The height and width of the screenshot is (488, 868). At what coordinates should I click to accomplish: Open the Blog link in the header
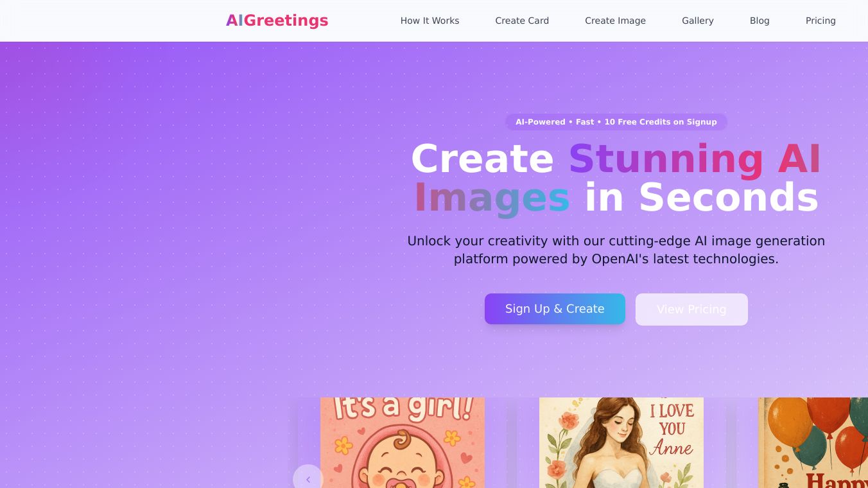pyautogui.click(x=759, y=21)
